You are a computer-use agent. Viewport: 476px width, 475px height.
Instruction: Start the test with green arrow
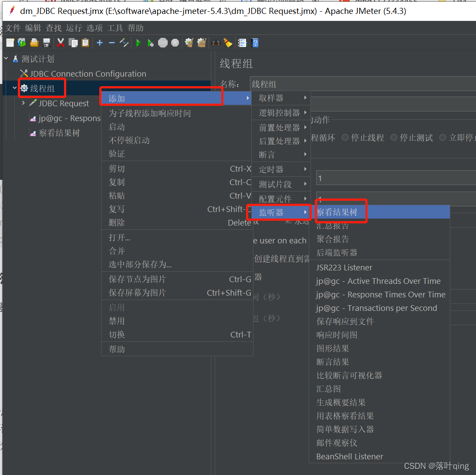138,43
